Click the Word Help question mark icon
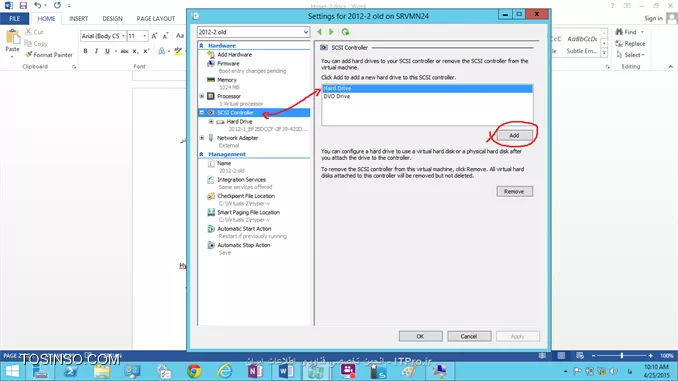 point(612,6)
